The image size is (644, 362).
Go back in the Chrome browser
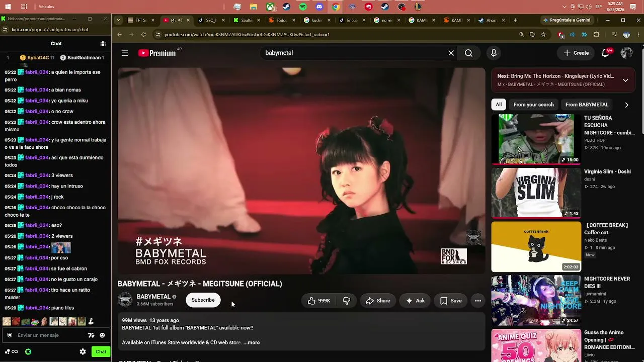(119, 35)
